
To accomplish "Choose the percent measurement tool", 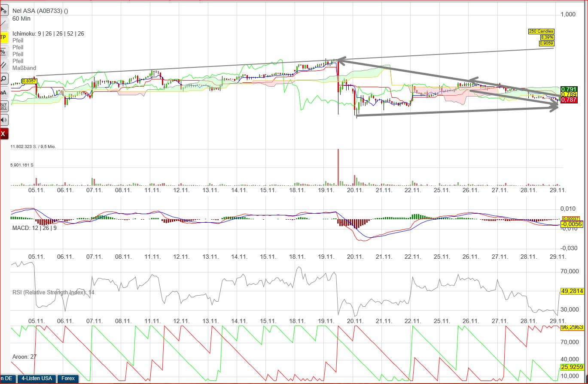I will [3, 51].
